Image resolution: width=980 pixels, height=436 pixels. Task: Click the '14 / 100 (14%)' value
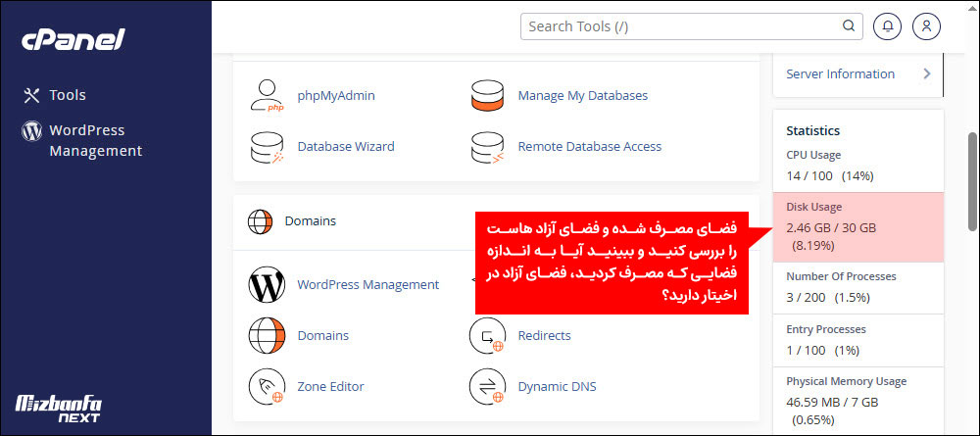pyautogui.click(x=830, y=176)
